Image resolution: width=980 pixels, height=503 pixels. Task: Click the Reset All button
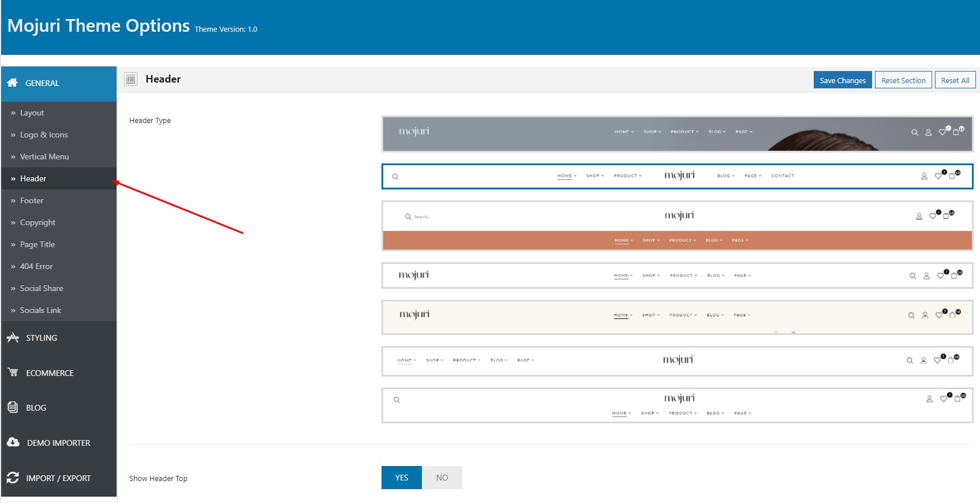(955, 80)
